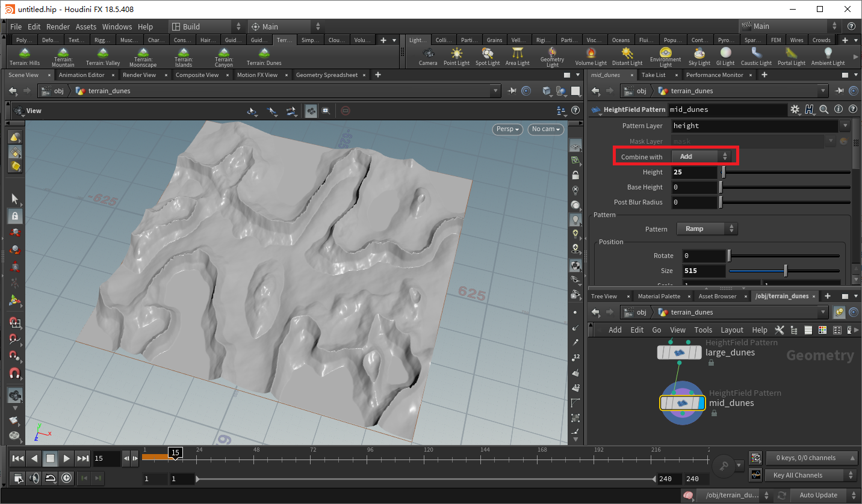Viewport: 862px width, 504px height.
Task: Toggle realtime playback button
Action: click(x=66, y=478)
